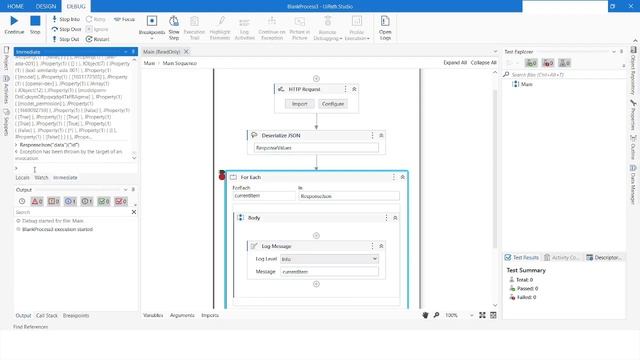Viewport: 640px width, 360px height.
Task: Click the ResponseValues input field
Action: pos(316,148)
